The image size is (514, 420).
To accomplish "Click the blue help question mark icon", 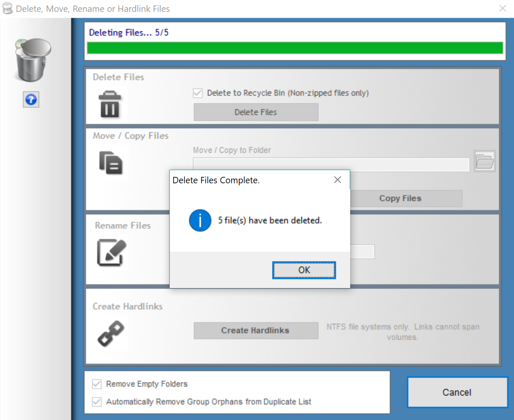I will [31, 100].
